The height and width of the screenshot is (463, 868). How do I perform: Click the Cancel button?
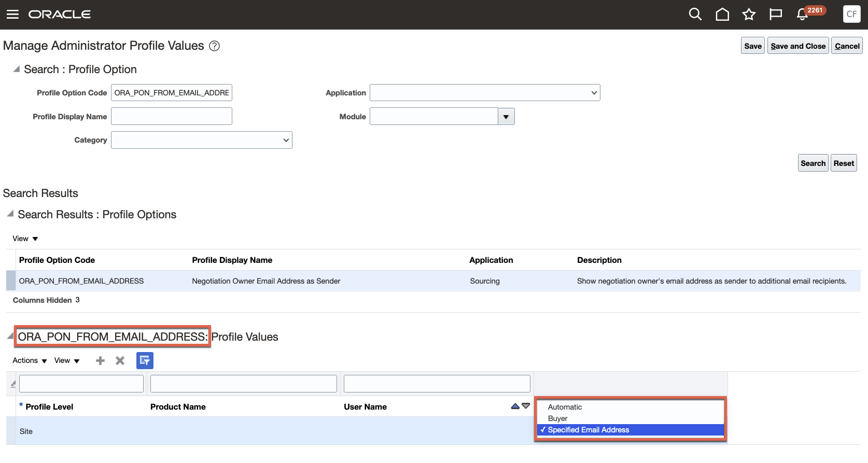pyautogui.click(x=847, y=46)
